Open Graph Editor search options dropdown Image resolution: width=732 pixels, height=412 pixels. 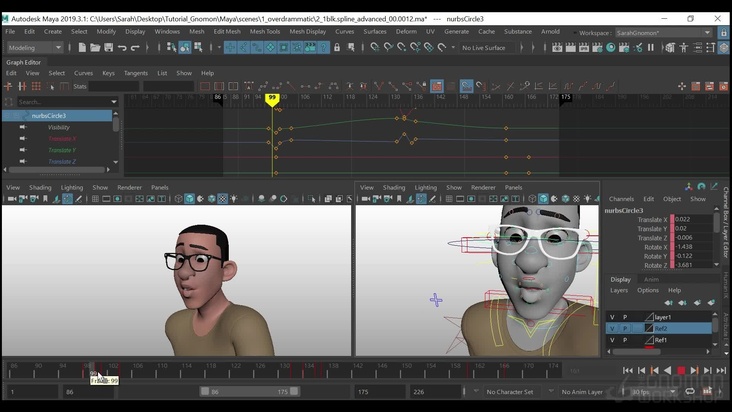pos(114,102)
